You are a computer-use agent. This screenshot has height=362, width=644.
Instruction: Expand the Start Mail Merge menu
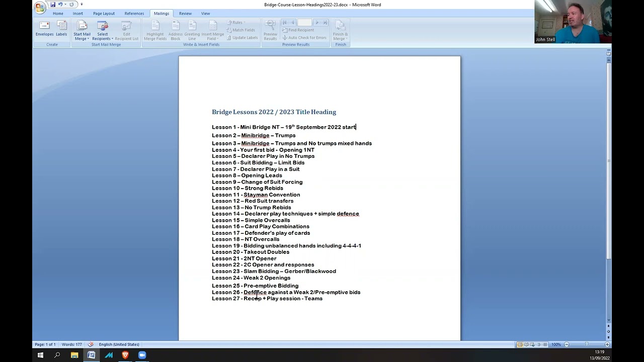[82, 31]
